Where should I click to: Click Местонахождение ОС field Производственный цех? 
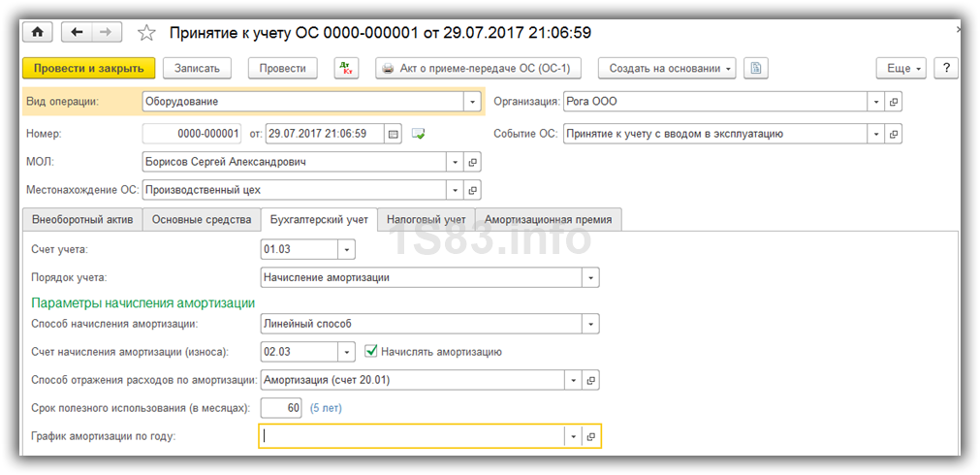295,189
